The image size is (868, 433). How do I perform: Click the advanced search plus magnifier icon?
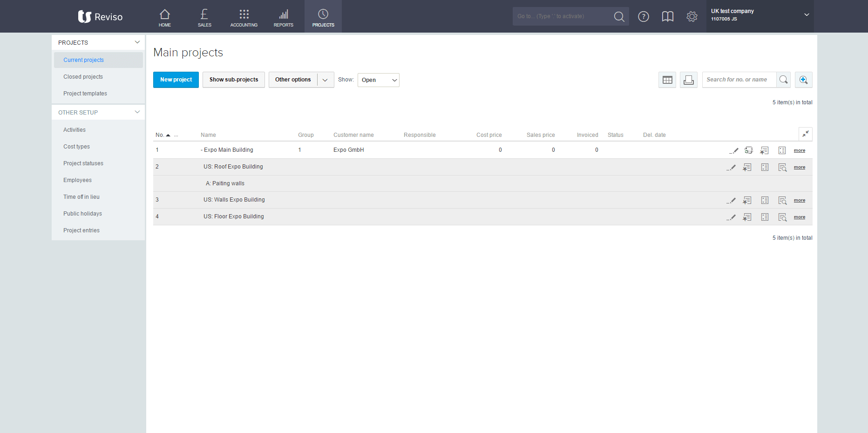[x=804, y=80]
